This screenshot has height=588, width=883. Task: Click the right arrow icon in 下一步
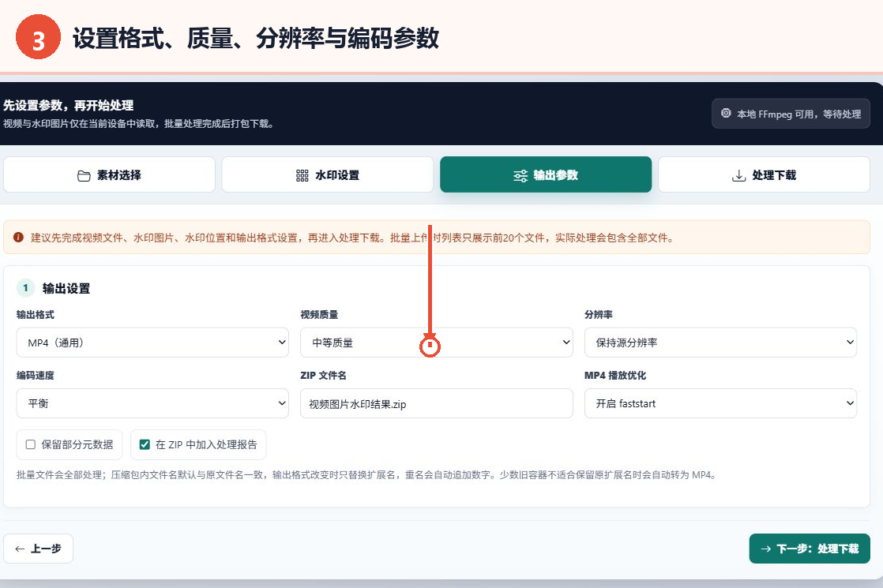coord(766,549)
